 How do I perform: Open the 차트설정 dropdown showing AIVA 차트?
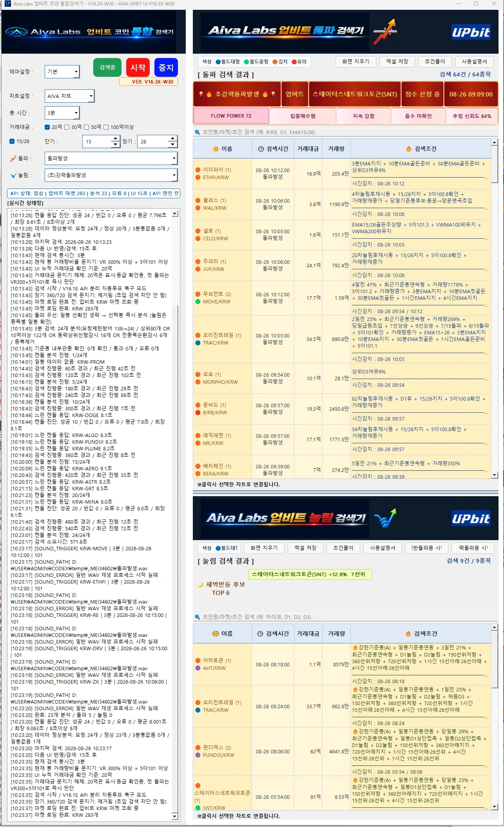point(69,96)
